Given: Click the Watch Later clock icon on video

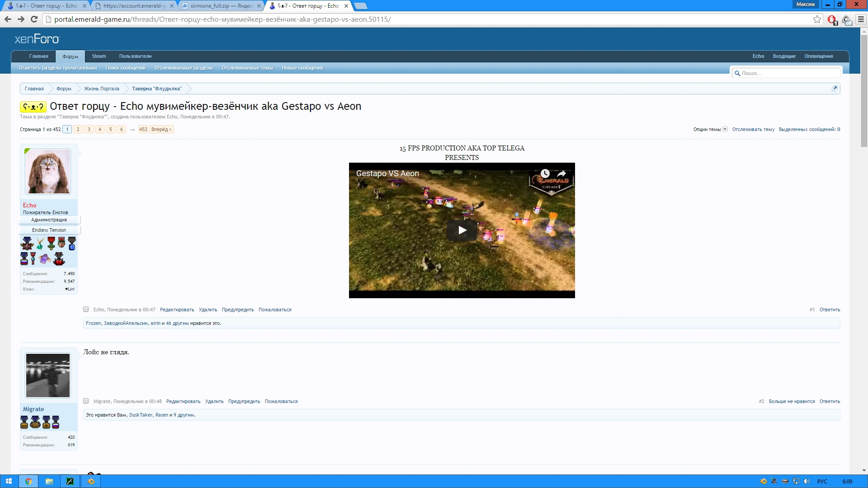Looking at the screenshot, I should coord(545,174).
